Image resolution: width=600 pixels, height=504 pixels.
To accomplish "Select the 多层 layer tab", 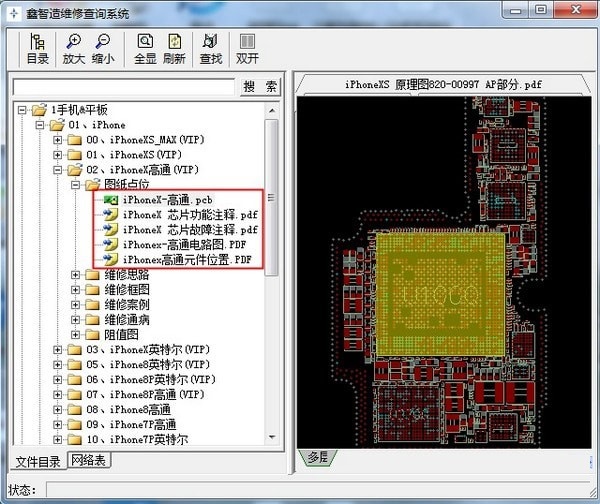I will (318, 457).
